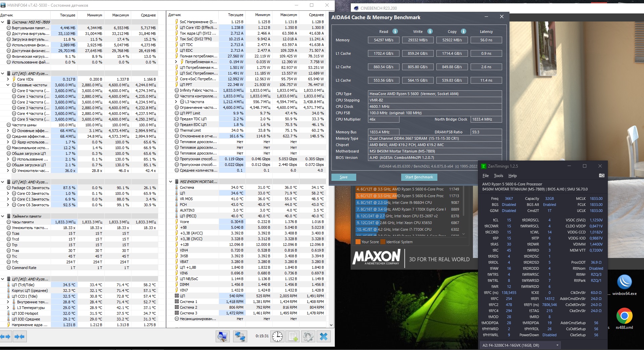
Task: Open the ZenTimings Help menu
Action: coord(512,176)
